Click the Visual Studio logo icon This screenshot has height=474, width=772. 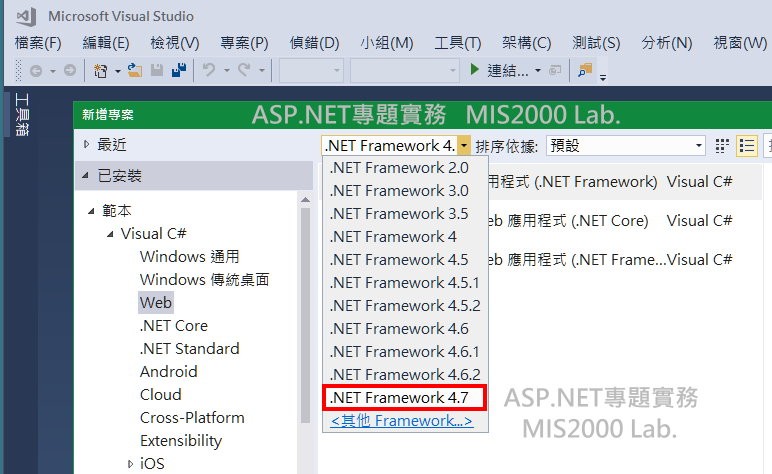tap(26, 16)
